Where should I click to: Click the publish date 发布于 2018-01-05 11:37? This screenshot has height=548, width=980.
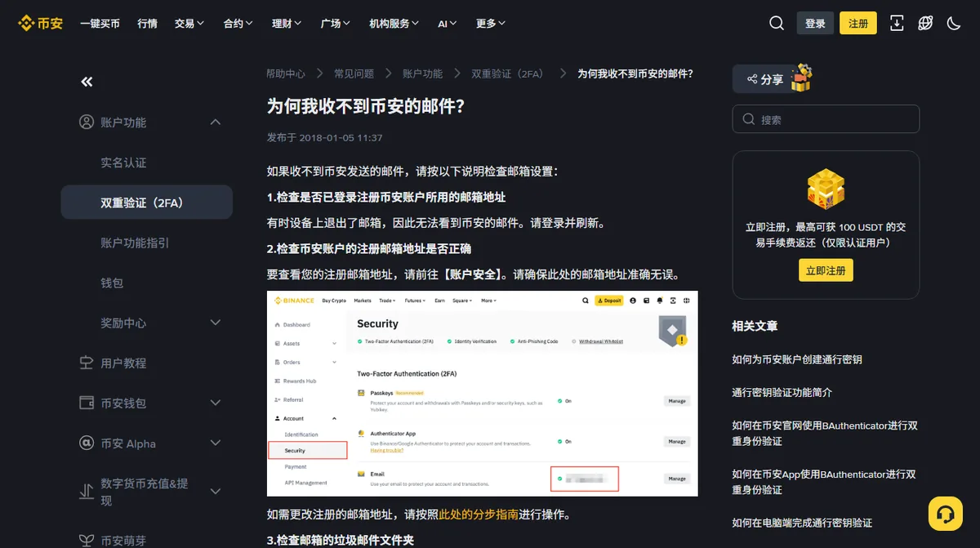(x=324, y=137)
